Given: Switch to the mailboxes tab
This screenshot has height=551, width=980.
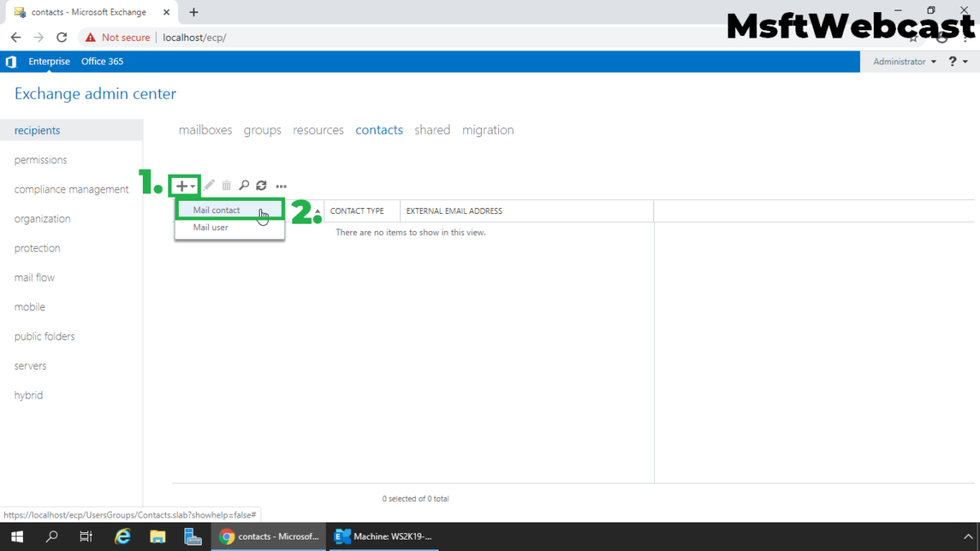Looking at the screenshot, I should coord(205,130).
